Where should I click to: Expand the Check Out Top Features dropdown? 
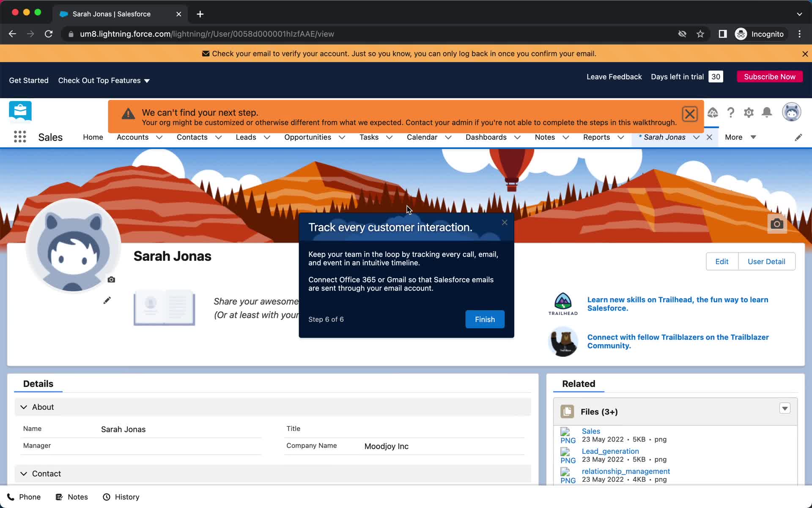(104, 80)
